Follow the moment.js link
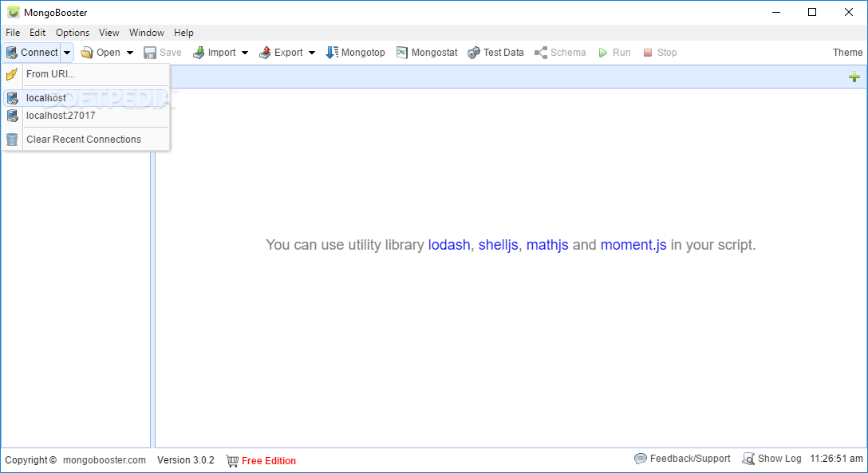Viewport: 868px width, 473px height. coord(633,245)
